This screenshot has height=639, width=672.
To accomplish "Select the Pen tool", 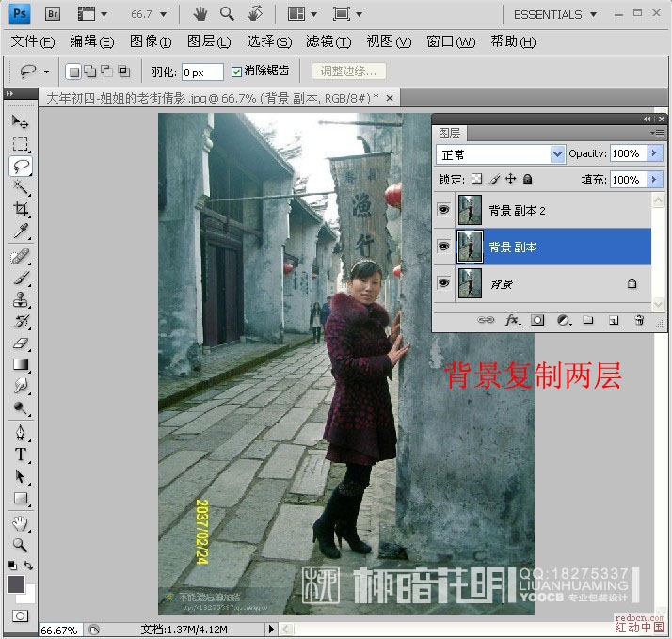I will point(20,432).
